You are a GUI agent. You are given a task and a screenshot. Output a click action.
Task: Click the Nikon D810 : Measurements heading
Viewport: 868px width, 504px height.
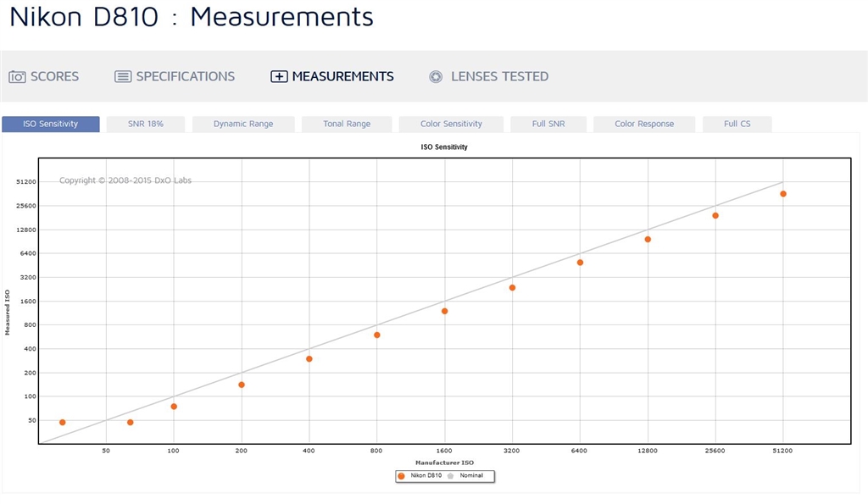point(192,17)
